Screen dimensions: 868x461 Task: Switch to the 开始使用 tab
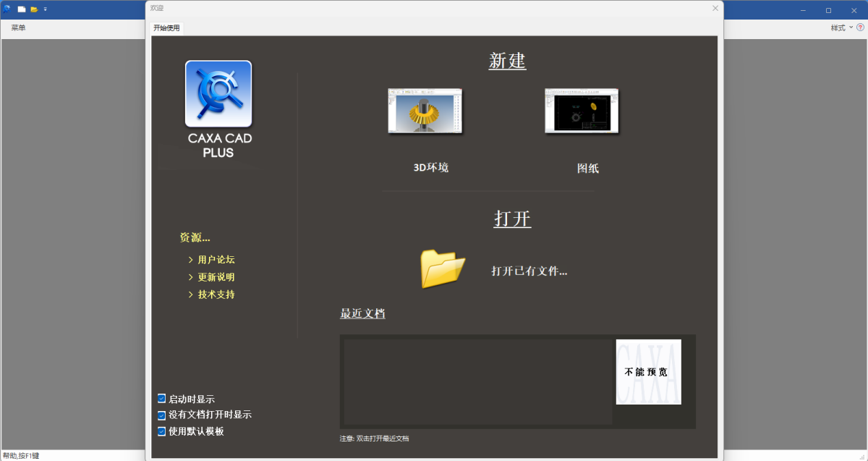(x=166, y=28)
